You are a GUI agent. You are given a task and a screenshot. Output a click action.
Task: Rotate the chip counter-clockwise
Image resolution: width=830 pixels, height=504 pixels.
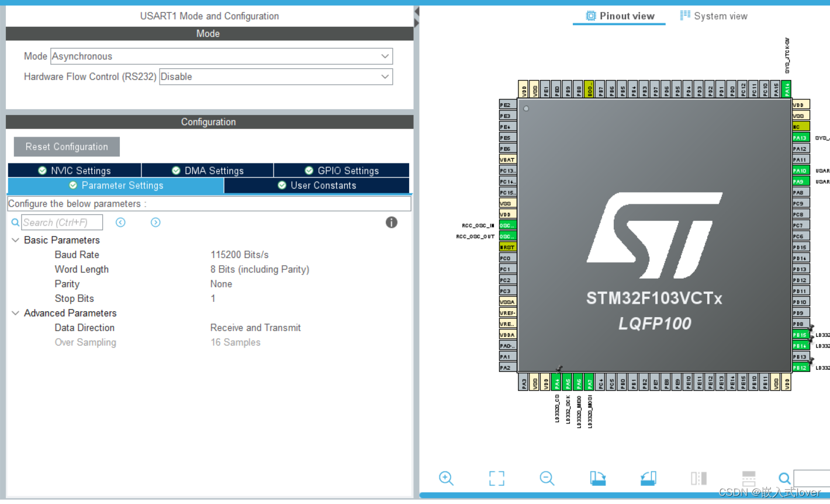pos(648,478)
